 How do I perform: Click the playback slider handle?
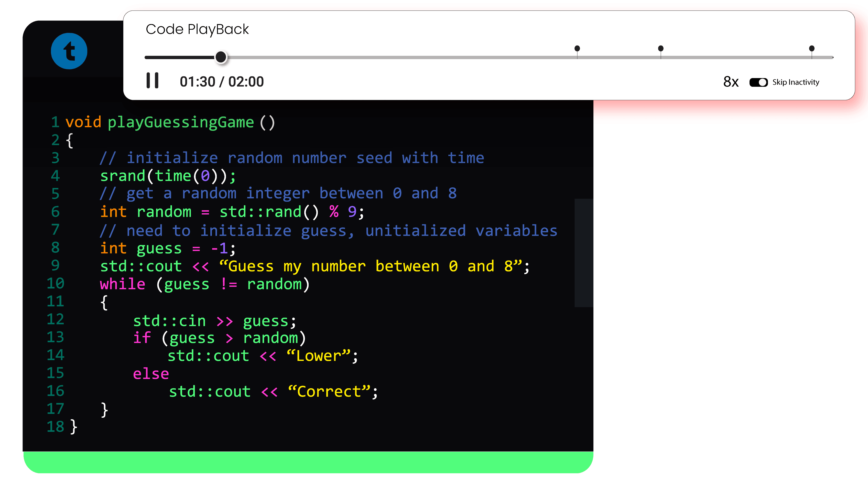pos(221,57)
